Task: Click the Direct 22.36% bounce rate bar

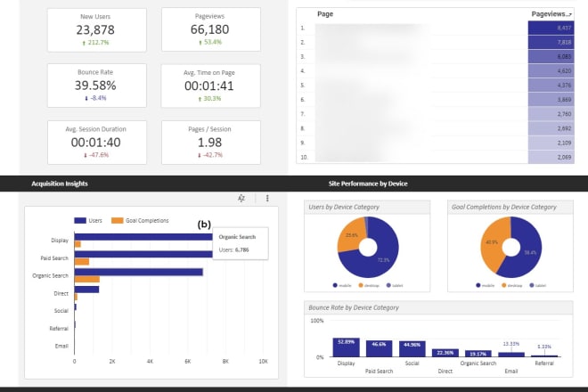Action: (x=445, y=353)
